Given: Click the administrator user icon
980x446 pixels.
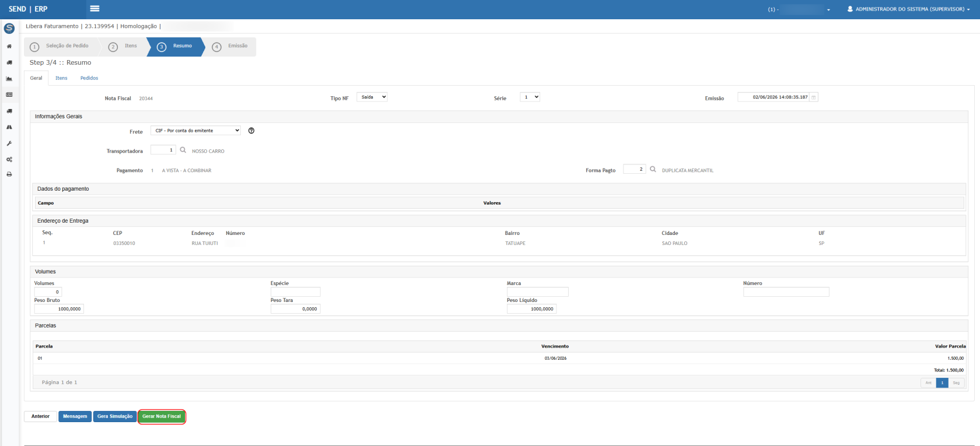Looking at the screenshot, I should point(850,9).
